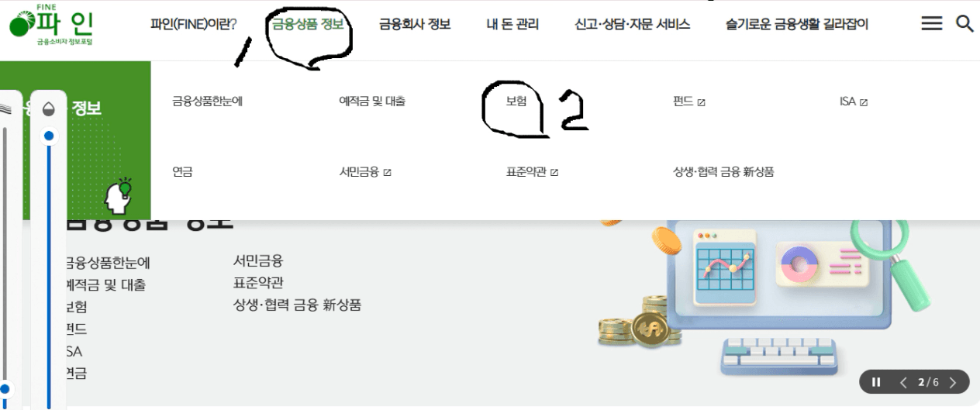
Task: Open the ISA external link
Action: (x=853, y=102)
